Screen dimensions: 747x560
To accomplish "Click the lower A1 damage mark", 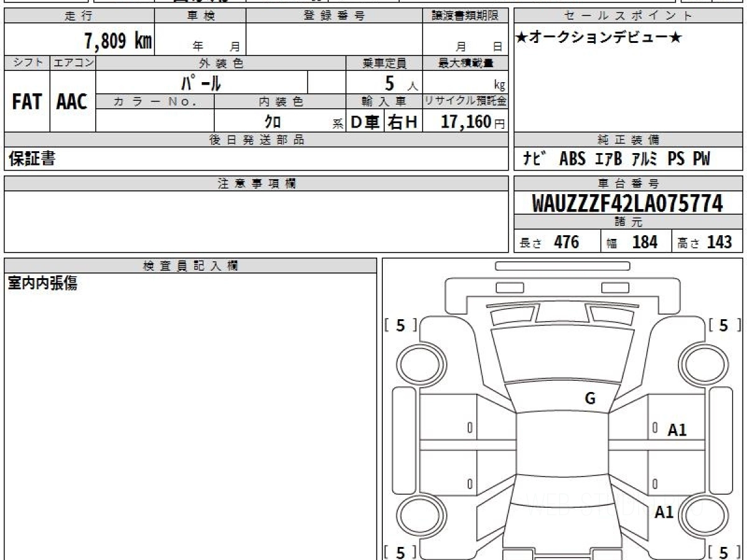I will 664,512.
